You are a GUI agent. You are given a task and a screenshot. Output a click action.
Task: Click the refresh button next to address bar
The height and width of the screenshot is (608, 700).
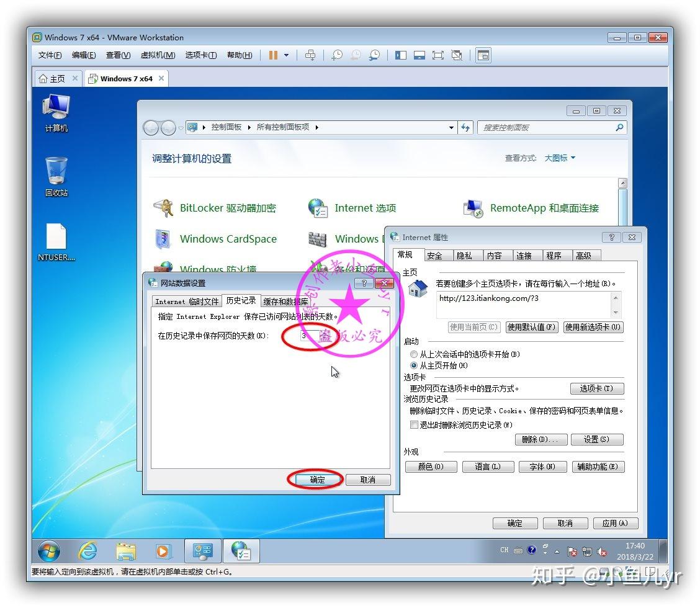(x=465, y=128)
